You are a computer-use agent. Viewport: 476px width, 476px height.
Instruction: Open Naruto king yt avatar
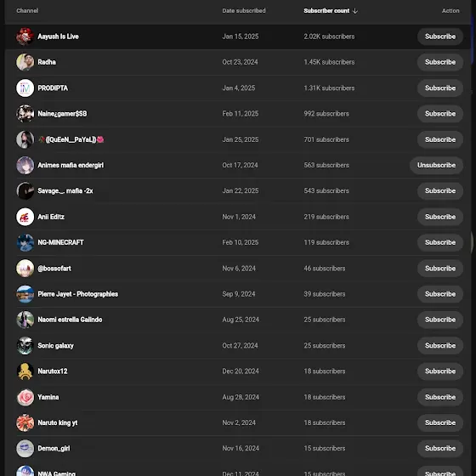pos(25,422)
